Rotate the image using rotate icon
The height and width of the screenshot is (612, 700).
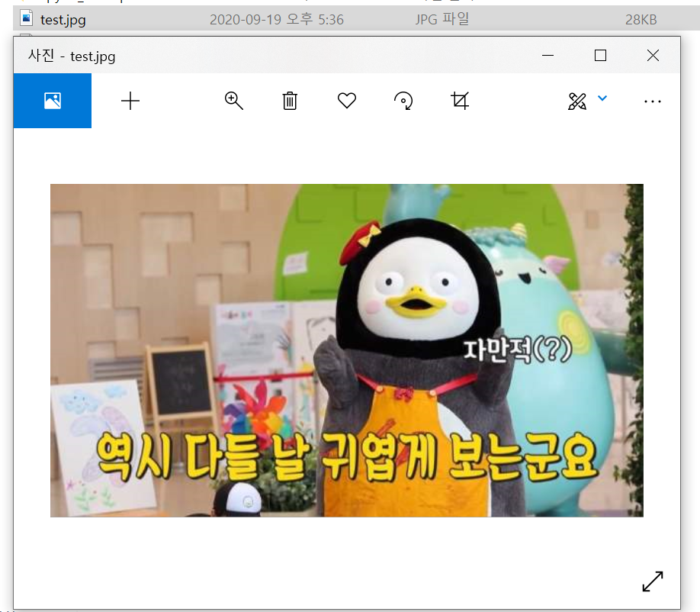[403, 101]
